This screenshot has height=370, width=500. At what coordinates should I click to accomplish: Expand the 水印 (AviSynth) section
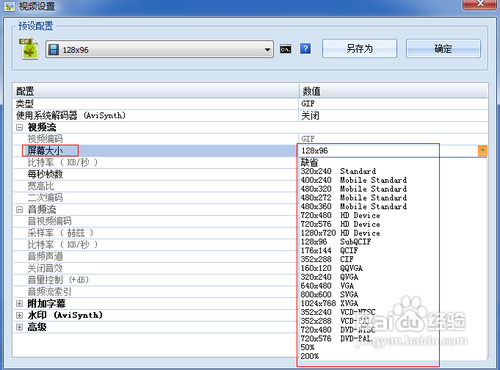pyautogui.click(x=20, y=315)
